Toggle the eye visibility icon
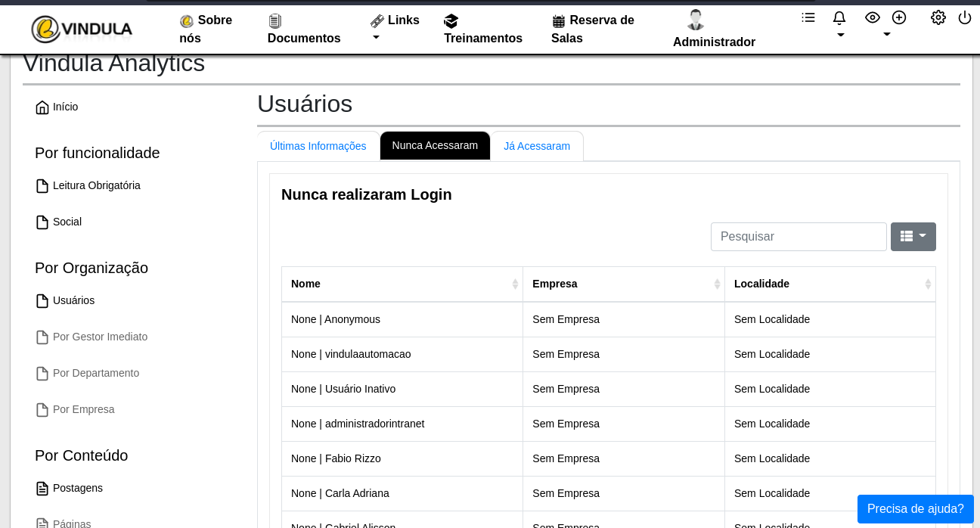This screenshot has height=528, width=980. click(873, 17)
